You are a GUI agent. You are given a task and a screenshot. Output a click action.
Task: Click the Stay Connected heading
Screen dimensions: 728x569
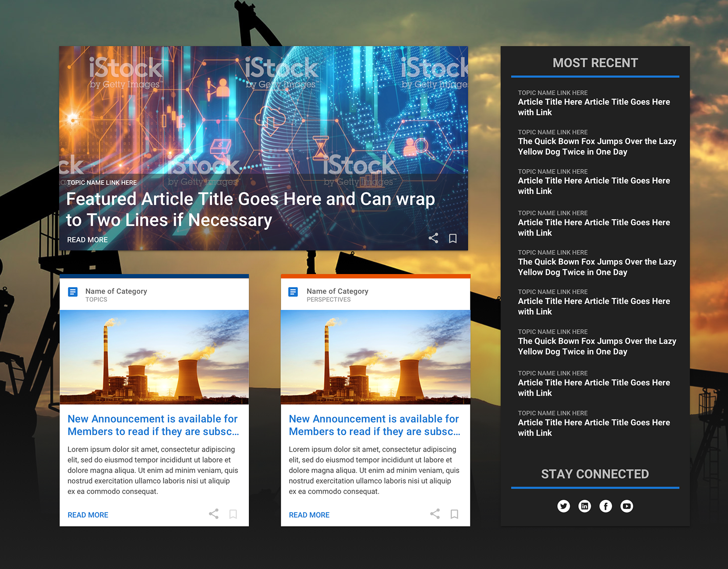tap(595, 474)
